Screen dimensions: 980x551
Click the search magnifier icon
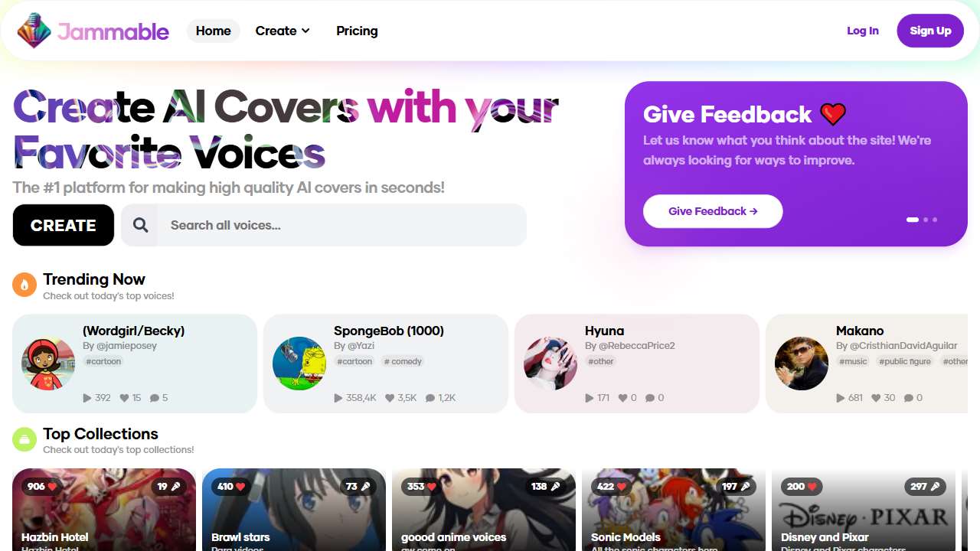click(140, 225)
